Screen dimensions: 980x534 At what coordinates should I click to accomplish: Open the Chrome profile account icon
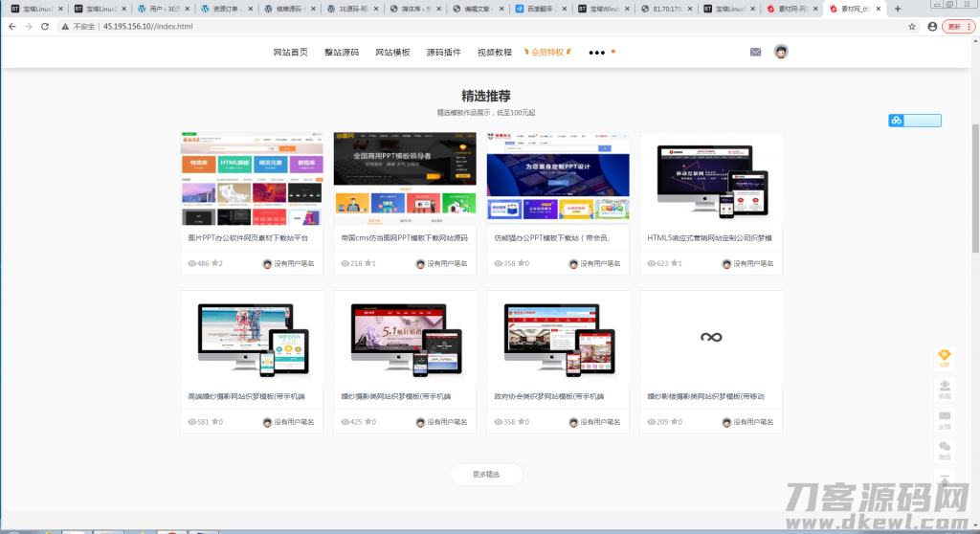tap(932, 26)
